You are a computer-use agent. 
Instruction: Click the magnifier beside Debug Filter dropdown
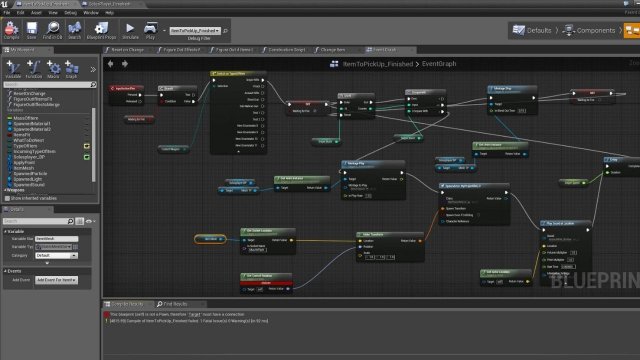pos(226,31)
